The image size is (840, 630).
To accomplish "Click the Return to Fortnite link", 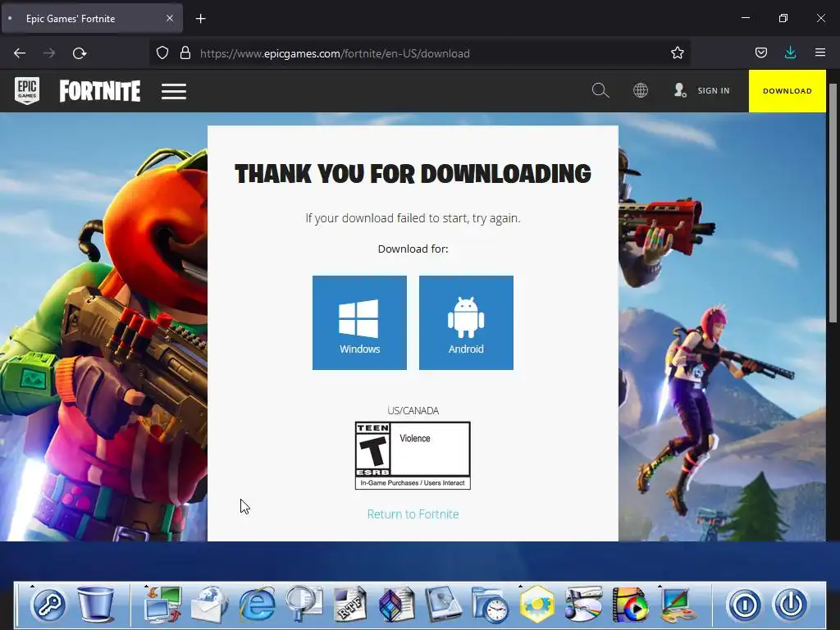I will point(413,514).
